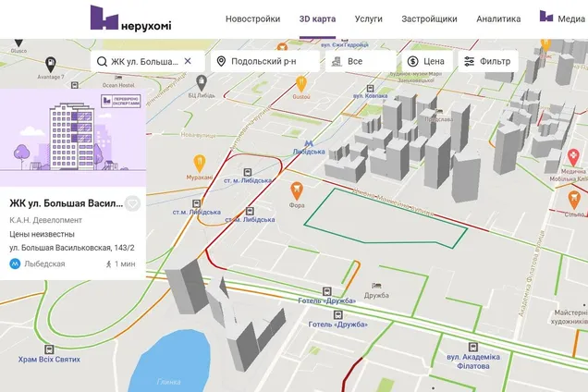Expand the Цена price filter
The width and height of the screenshot is (588, 392).
426,61
